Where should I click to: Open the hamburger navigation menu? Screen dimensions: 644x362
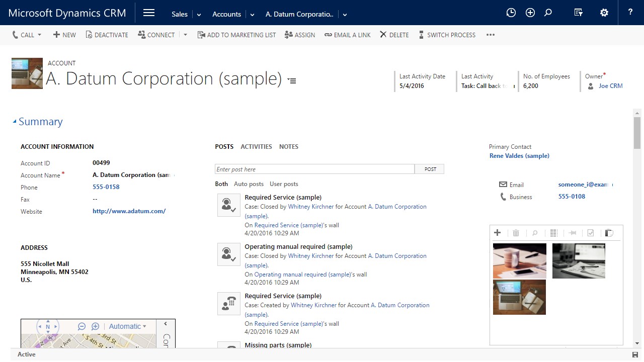tap(149, 13)
